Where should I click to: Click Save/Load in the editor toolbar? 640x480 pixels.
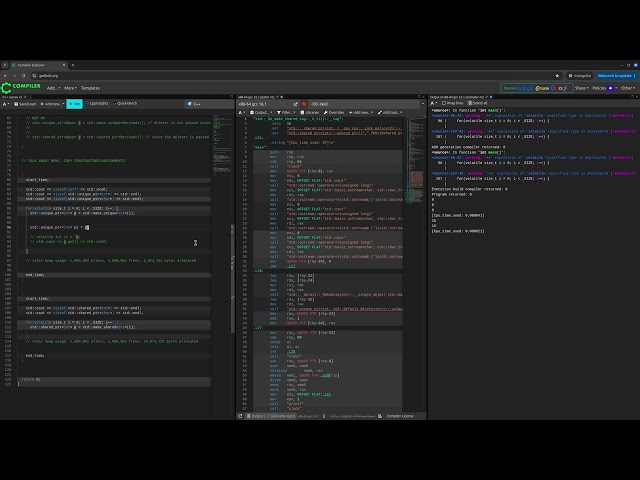point(25,104)
